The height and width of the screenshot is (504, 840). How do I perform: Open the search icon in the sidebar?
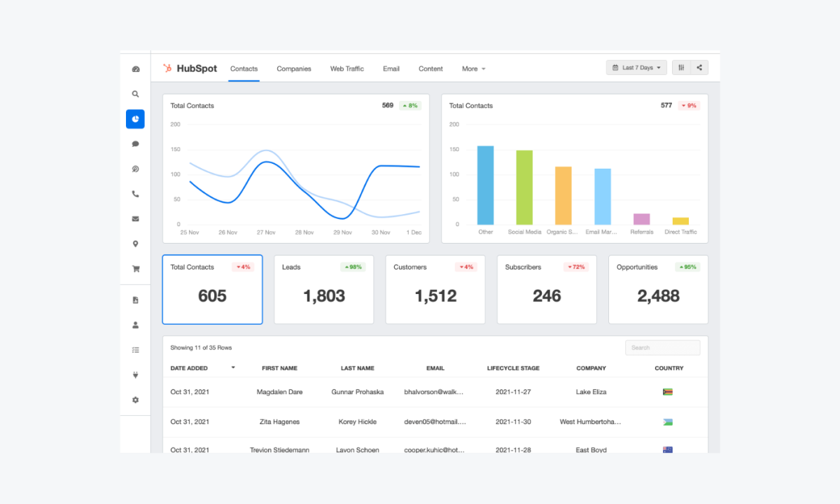135,94
